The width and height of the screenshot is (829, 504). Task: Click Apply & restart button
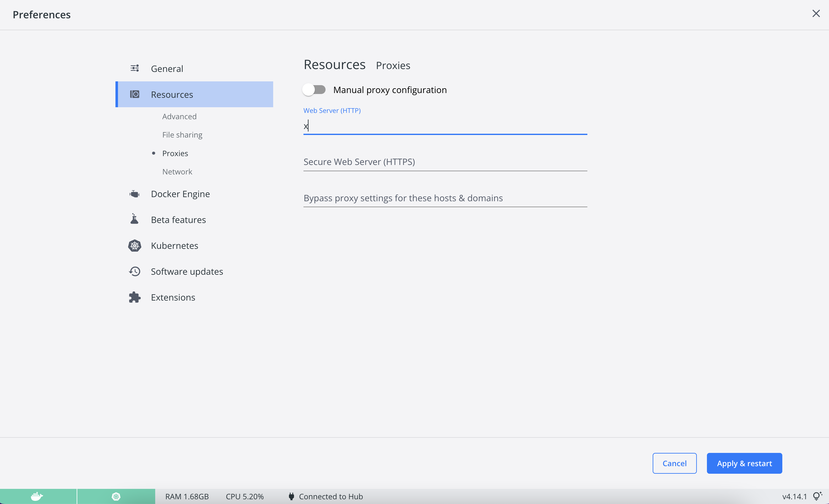click(744, 463)
